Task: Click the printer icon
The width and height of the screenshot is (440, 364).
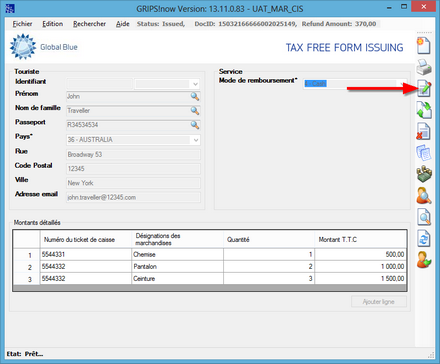Action: point(424,67)
